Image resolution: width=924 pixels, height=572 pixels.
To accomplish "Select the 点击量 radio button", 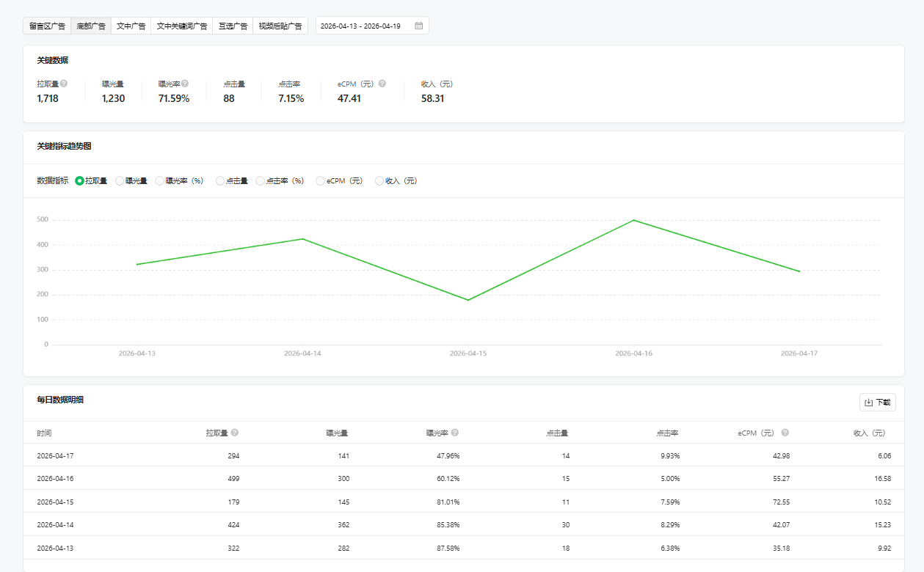I will point(220,181).
